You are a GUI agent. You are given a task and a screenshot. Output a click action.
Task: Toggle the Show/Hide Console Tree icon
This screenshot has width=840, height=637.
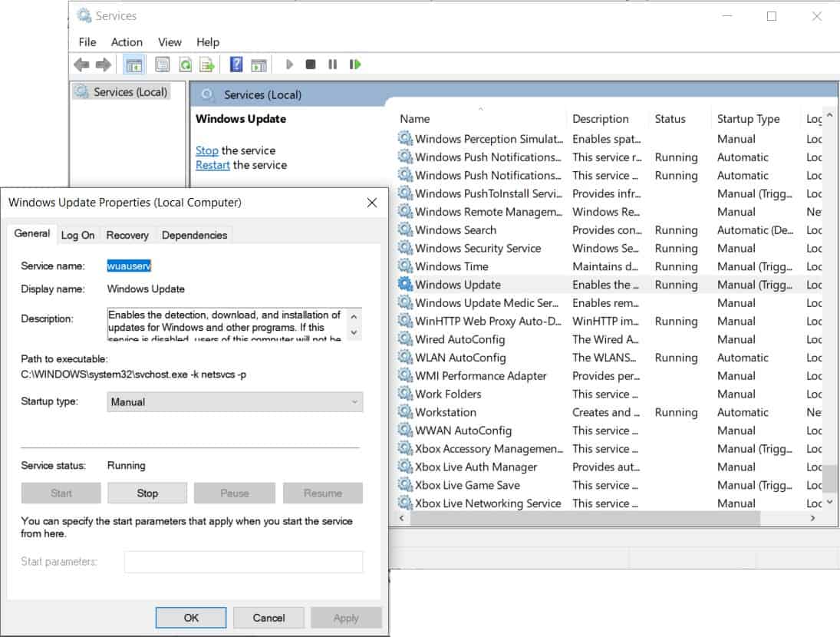133,64
